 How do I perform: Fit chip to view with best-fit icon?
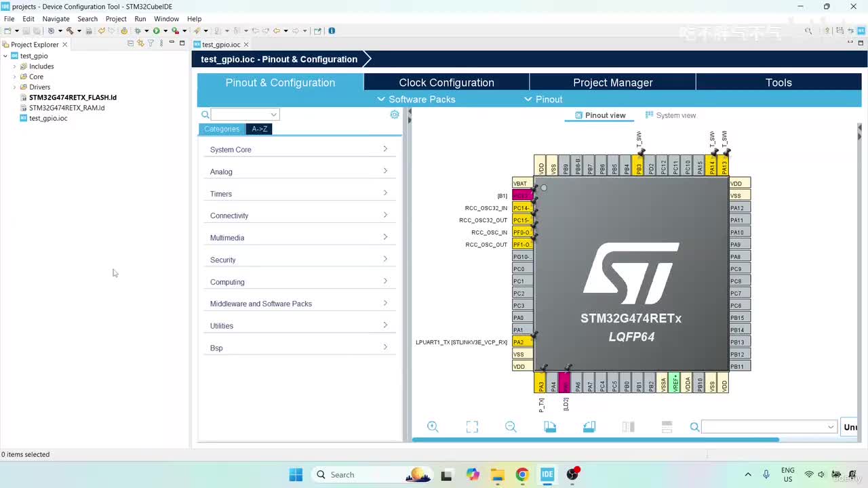[x=472, y=426]
